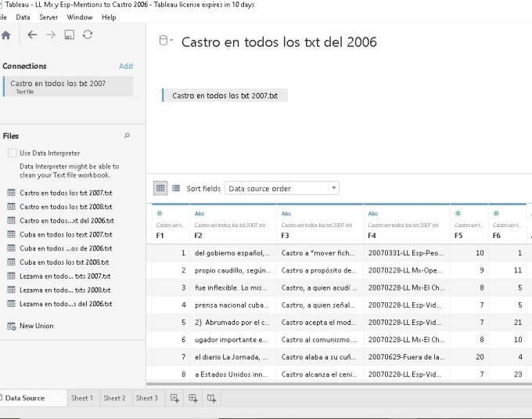The height and width of the screenshot is (419, 532).
Task: Select file Lezama en todo... txts 2007.txt
Action: [x=65, y=276]
